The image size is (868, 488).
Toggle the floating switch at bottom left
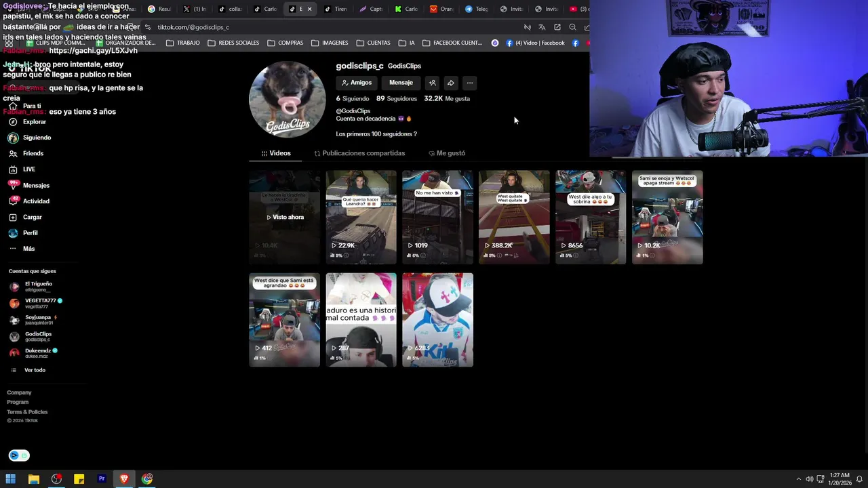pyautogui.click(x=19, y=455)
